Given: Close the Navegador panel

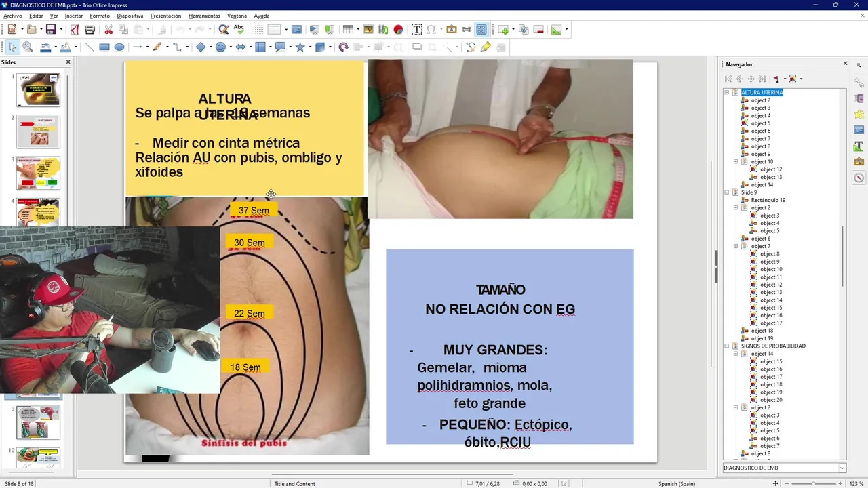Looking at the screenshot, I should coord(845,64).
